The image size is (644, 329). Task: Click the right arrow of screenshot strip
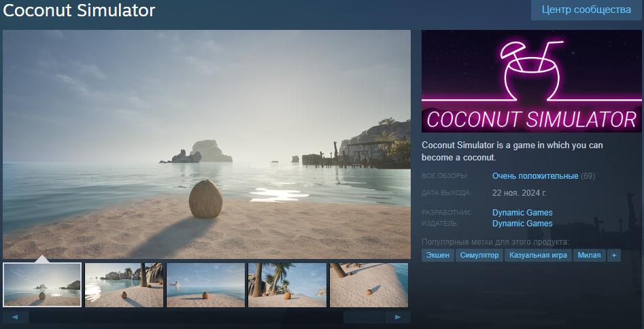(398, 317)
